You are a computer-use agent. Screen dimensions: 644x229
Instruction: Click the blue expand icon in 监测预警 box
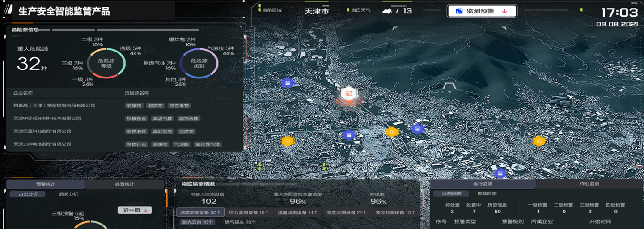459,11
